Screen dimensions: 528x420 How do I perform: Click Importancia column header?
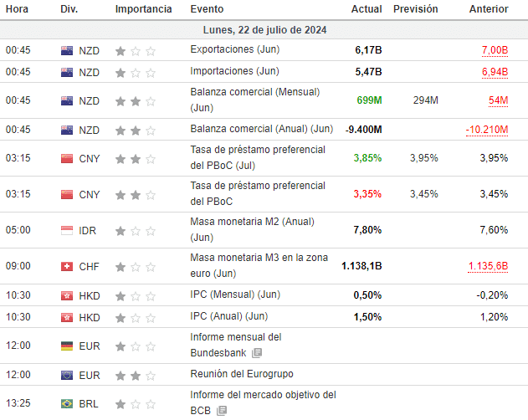144,9
